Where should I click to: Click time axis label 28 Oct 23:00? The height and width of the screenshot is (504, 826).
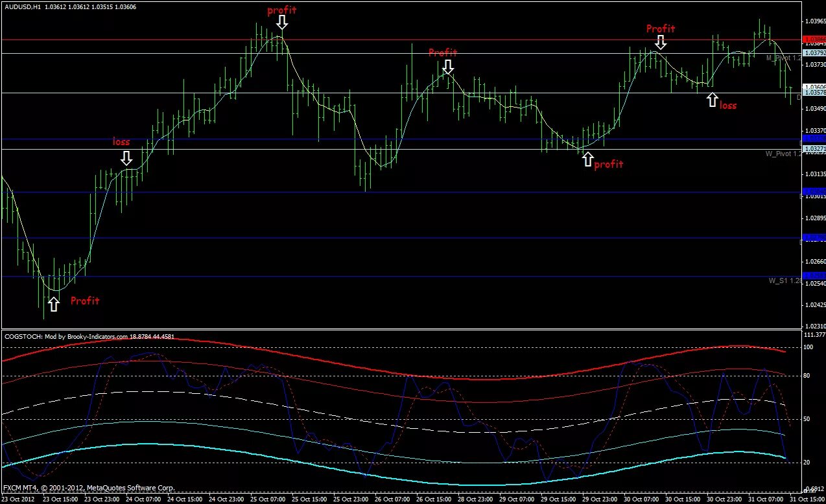pos(476,499)
